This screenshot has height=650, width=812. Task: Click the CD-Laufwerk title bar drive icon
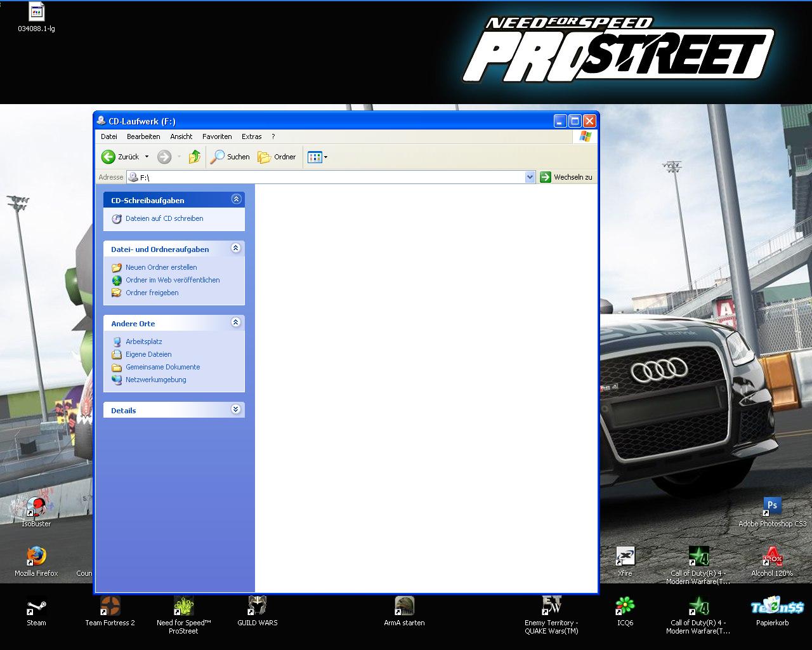(x=101, y=121)
